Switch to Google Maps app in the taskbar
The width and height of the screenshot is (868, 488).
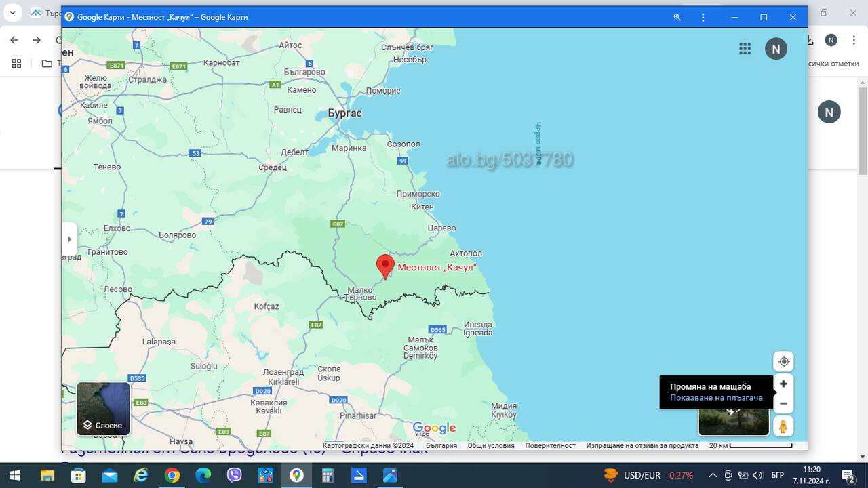click(x=296, y=475)
